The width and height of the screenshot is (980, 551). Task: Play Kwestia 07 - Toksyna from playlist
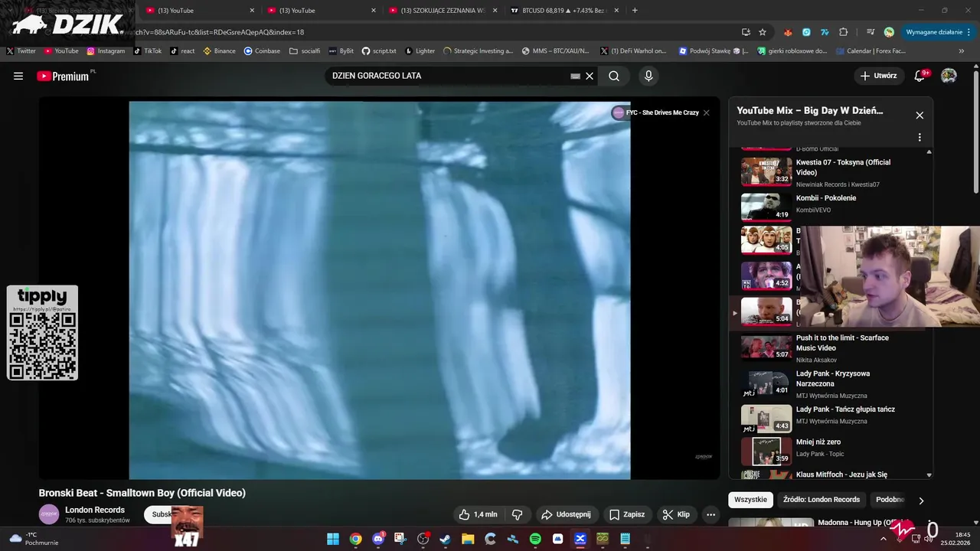830,172
